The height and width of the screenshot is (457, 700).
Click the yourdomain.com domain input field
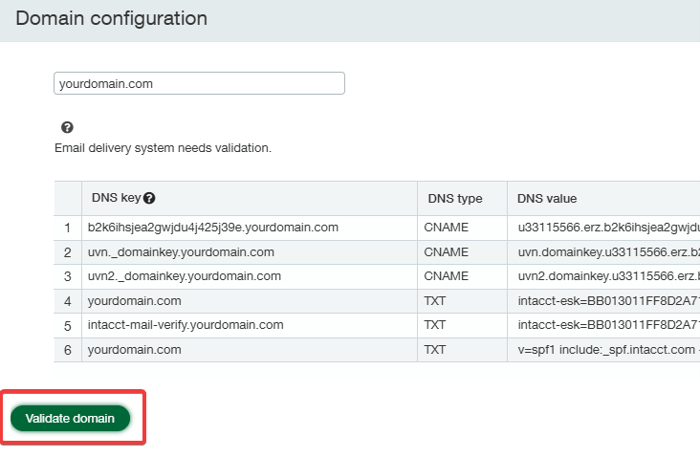[199, 84]
